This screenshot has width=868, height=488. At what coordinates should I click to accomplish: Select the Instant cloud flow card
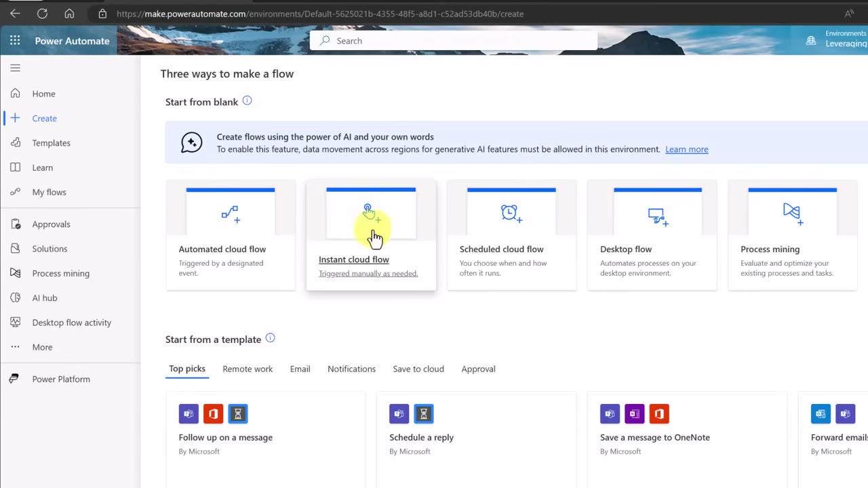click(371, 235)
